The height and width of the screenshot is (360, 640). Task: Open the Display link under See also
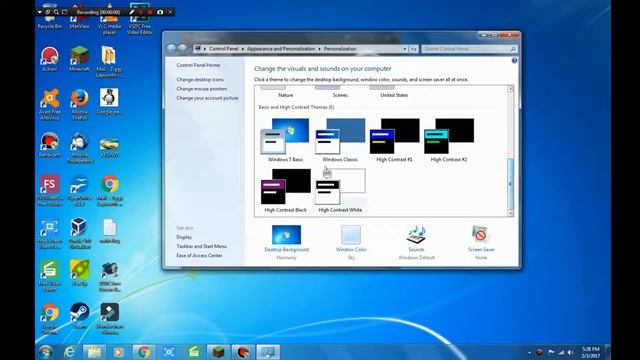click(x=184, y=237)
